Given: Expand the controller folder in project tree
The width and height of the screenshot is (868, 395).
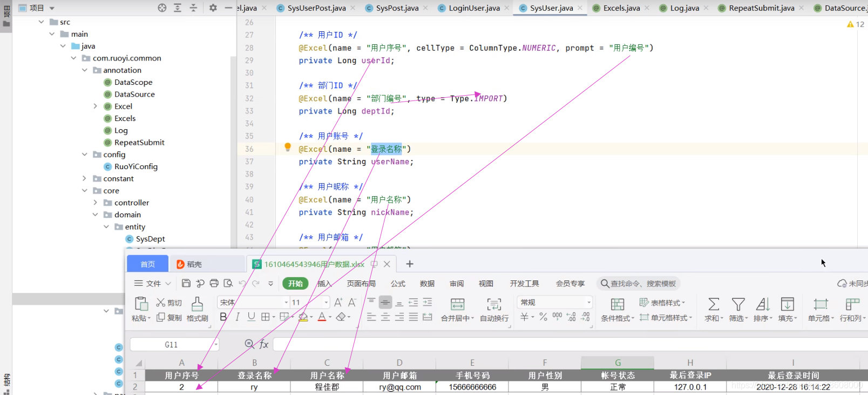Looking at the screenshot, I should pyautogui.click(x=96, y=203).
